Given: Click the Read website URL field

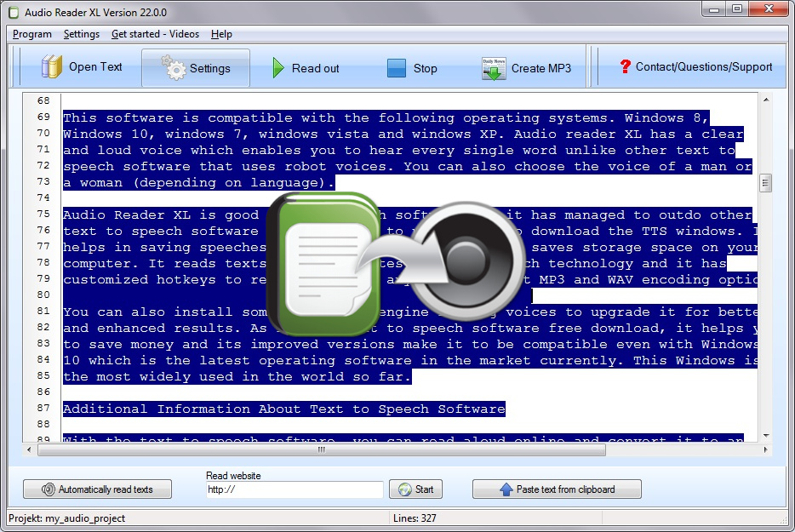Looking at the screenshot, I should (294, 489).
